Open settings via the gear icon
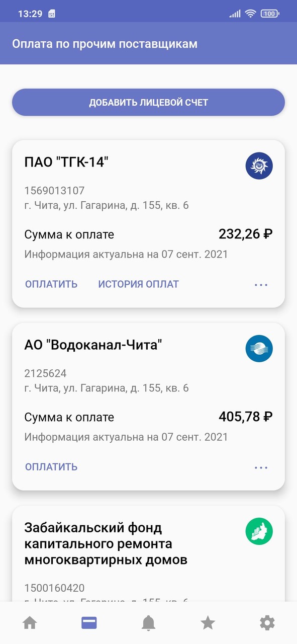The height and width of the screenshot is (644, 297). tap(267, 623)
